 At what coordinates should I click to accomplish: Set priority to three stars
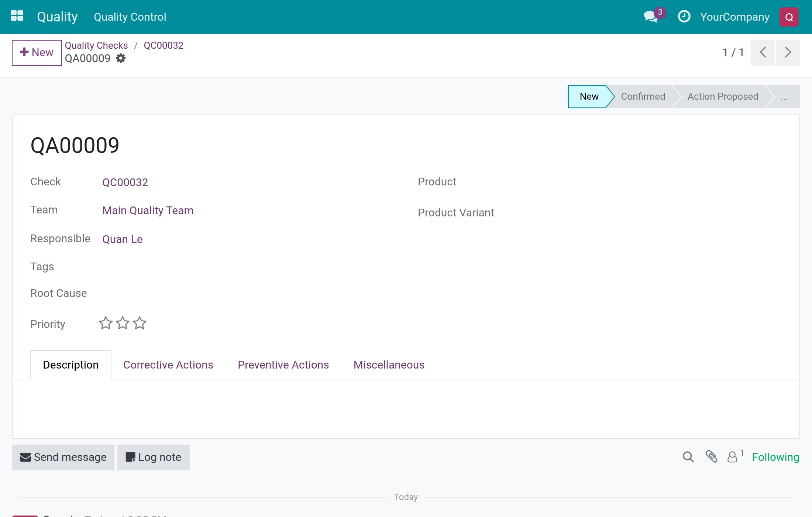[140, 323]
